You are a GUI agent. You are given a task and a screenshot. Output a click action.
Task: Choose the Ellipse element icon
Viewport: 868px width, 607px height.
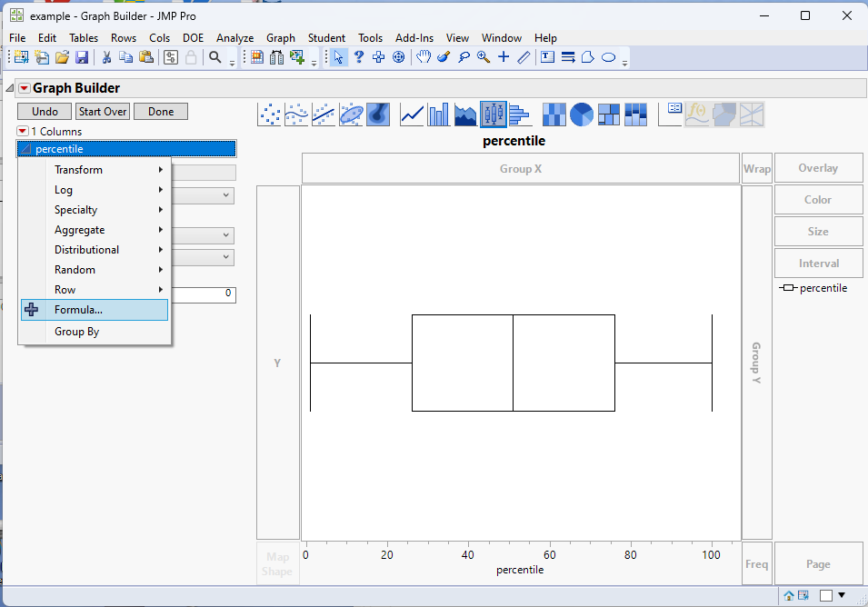(x=351, y=114)
